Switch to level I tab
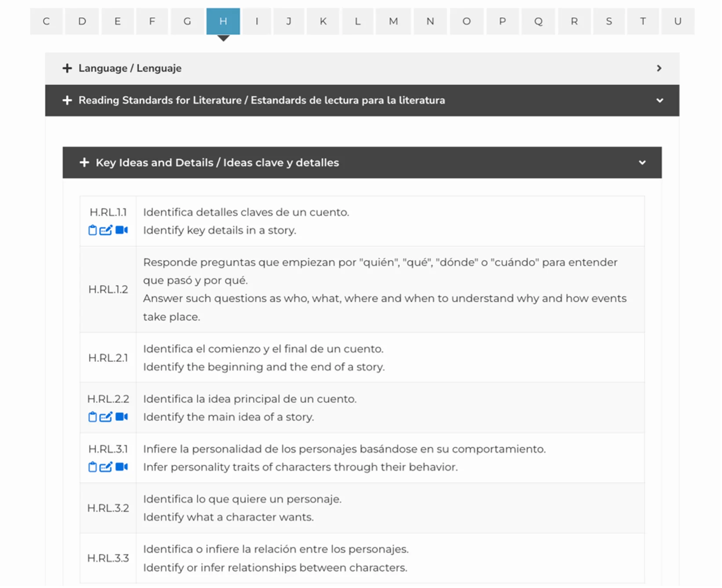 coord(257,21)
